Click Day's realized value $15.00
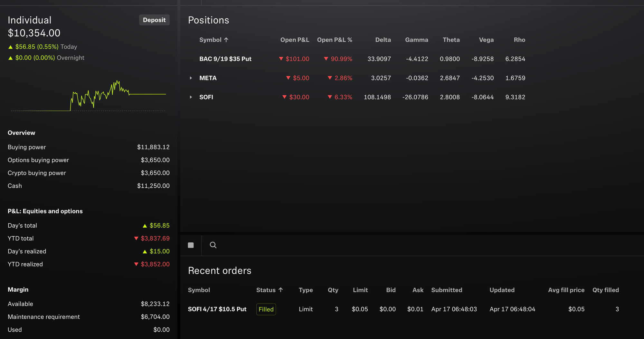This screenshot has width=644, height=339. tap(156, 251)
